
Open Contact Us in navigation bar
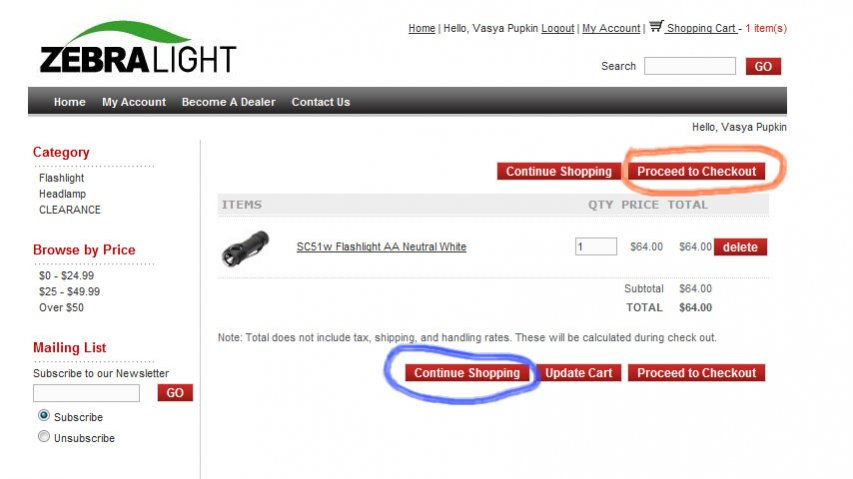click(x=320, y=102)
